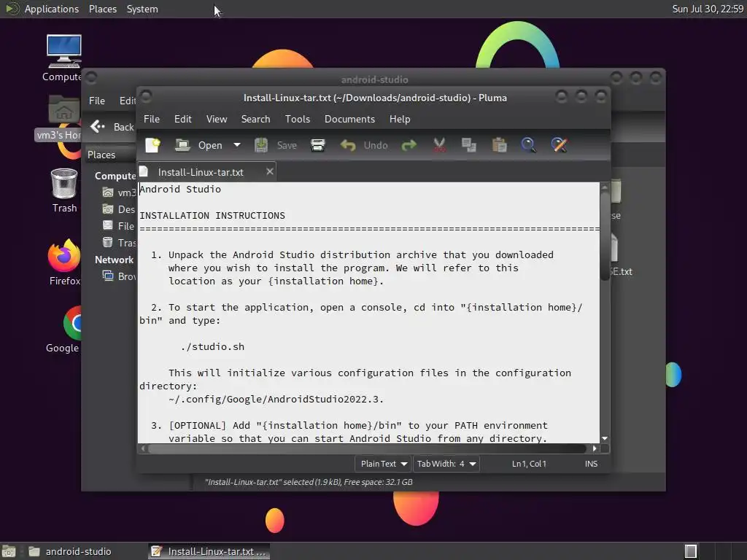
Task: Open Pluma Documents menu
Action: [x=349, y=119]
